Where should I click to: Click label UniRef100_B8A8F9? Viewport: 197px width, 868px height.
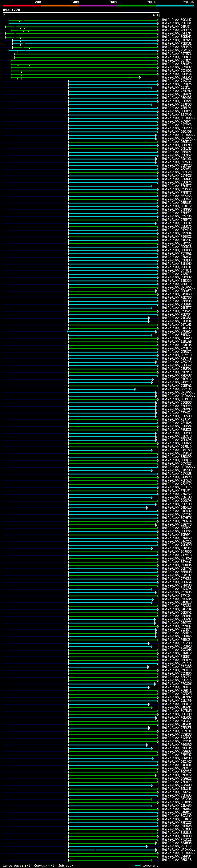(177, 64)
